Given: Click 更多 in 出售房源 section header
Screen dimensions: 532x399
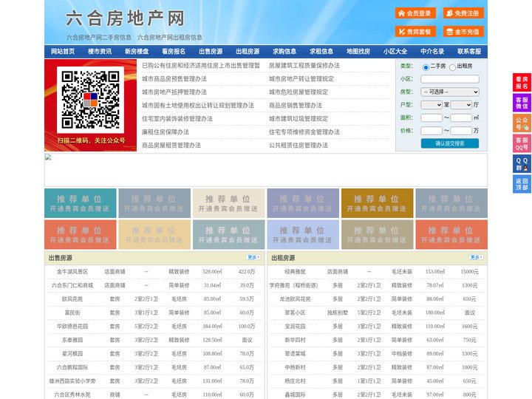Looking at the screenshot, I should 253,257.
